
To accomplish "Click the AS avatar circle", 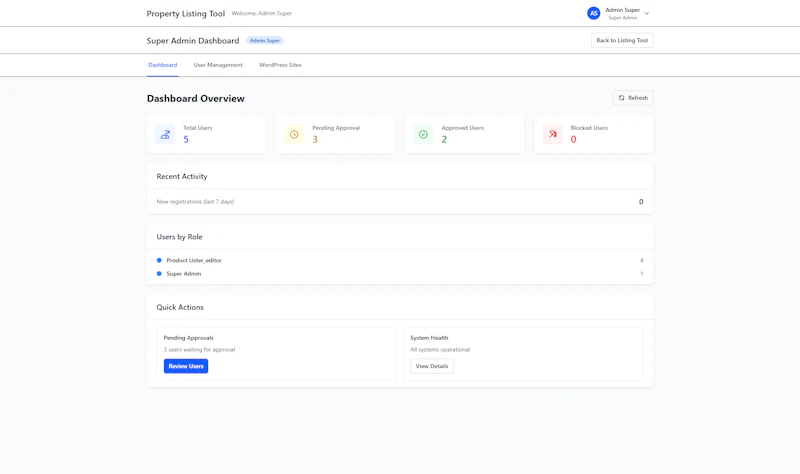I will point(593,13).
